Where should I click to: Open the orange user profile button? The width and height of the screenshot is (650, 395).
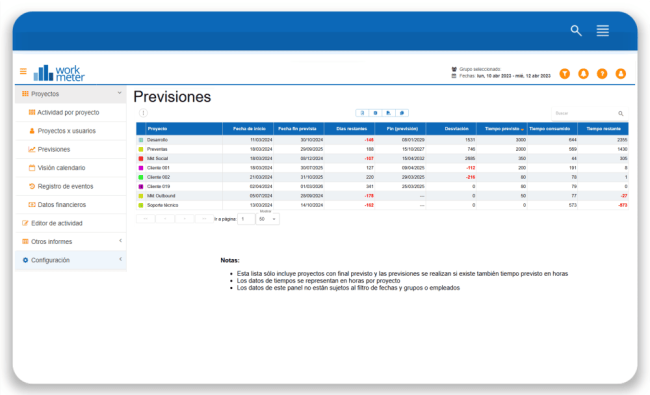pos(621,74)
